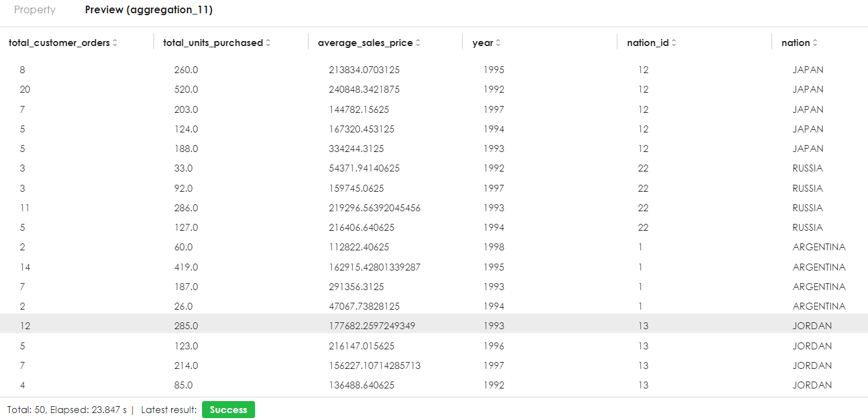This screenshot has height=420, width=868.
Task: Click units purchased value 187.0
Action: (186, 287)
